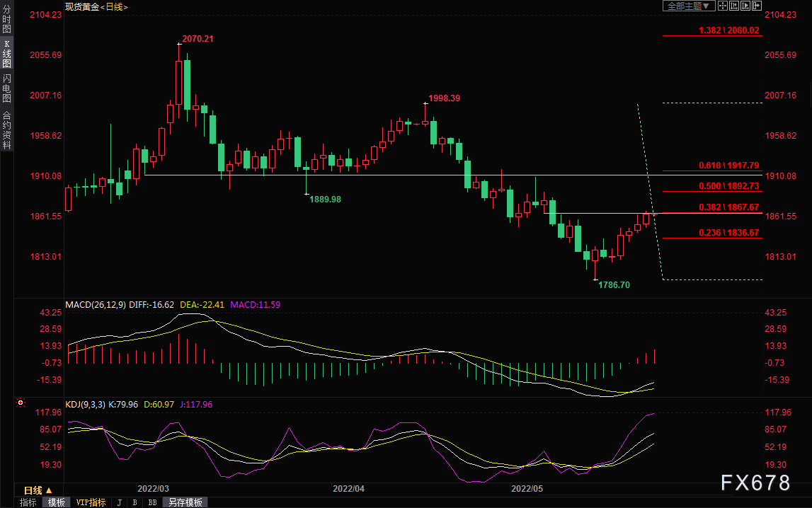The image size is (812, 508).
Task: Click the red KDJ indicator settings icon
Action: [x=21, y=403]
